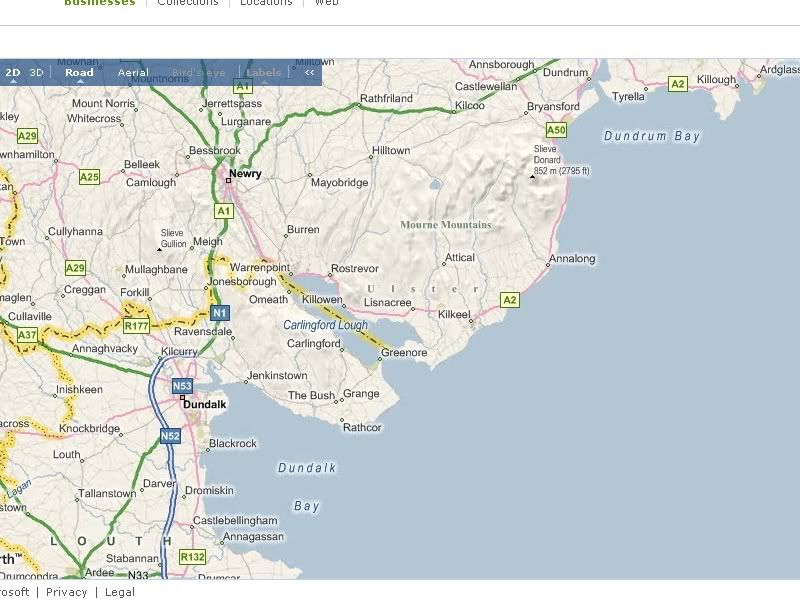Screen dimensions: 800x600
Task: Click the Newry city label
Action: (x=245, y=173)
